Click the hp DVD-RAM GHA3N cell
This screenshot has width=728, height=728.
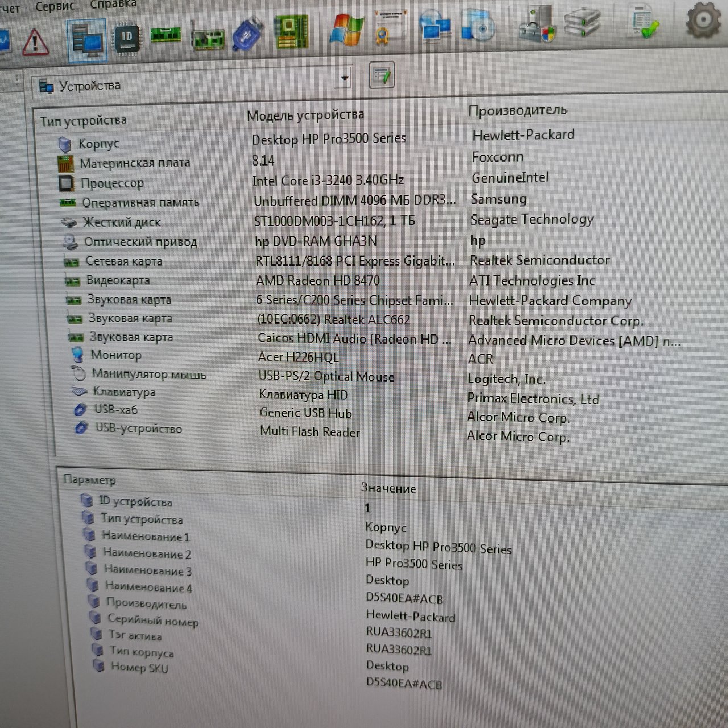click(316, 241)
